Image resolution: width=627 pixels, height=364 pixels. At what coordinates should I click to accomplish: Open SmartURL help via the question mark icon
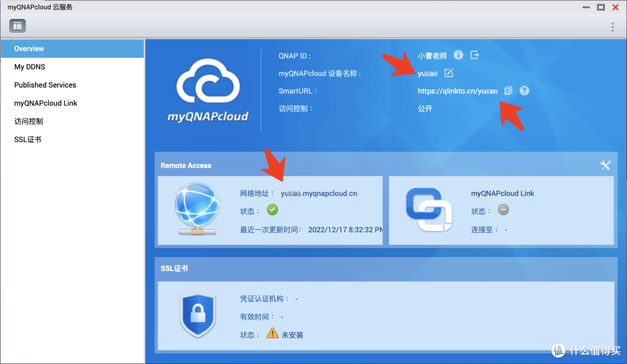[524, 91]
